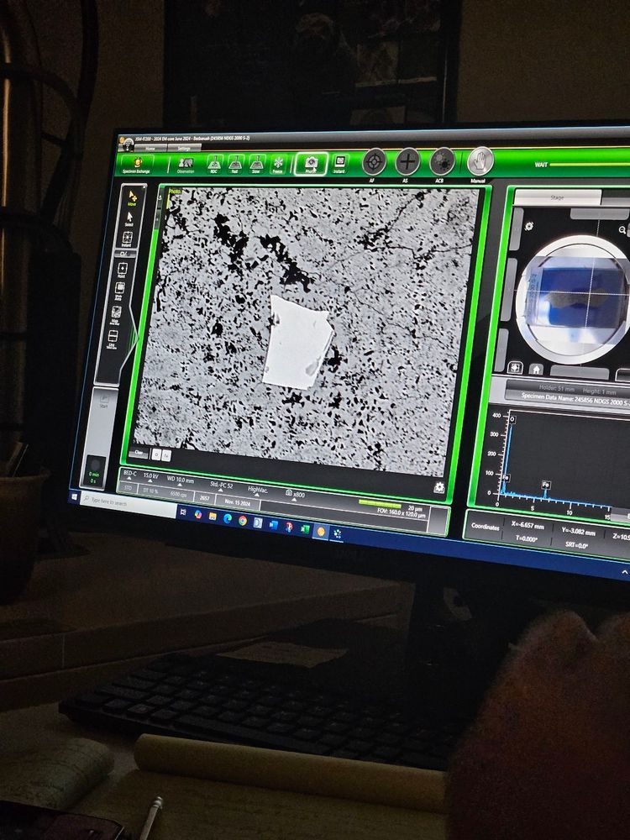Click Windows search box on taskbar
This screenshot has width=630, height=840.
click(128, 503)
